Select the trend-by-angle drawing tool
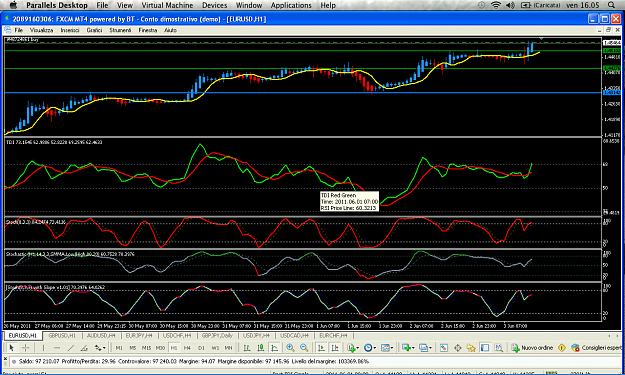The width and height of the screenshot is (625, 375). pyautogui.click(x=84, y=348)
